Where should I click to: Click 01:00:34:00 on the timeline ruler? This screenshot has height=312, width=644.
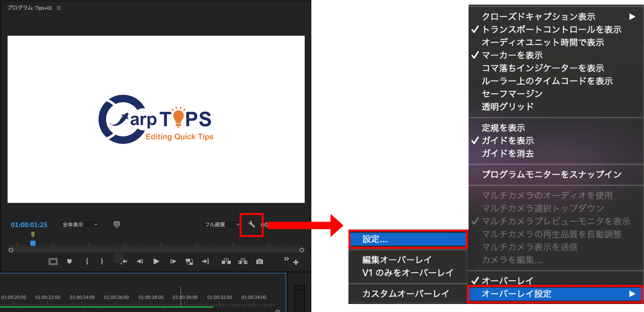tap(254, 297)
